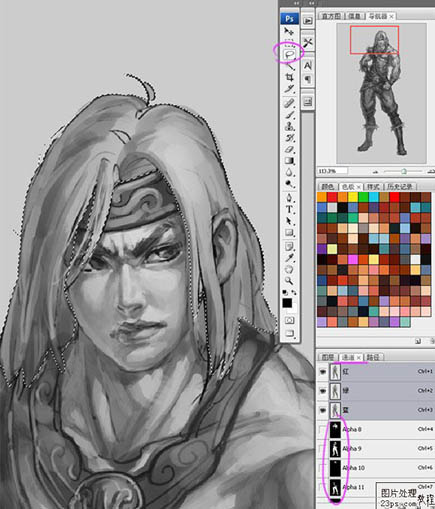Select the Move tool
The width and height of the screenshot is (435, 509).
coord(289,32)
